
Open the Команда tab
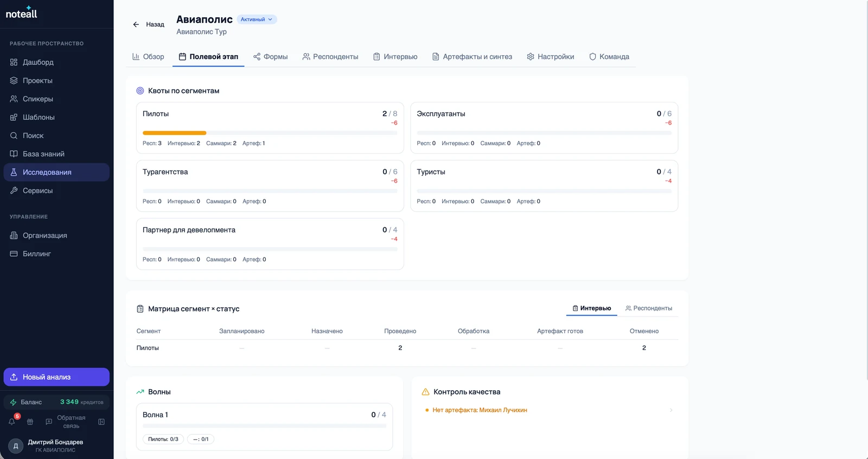pyautogui.click(x=609, y=57)
